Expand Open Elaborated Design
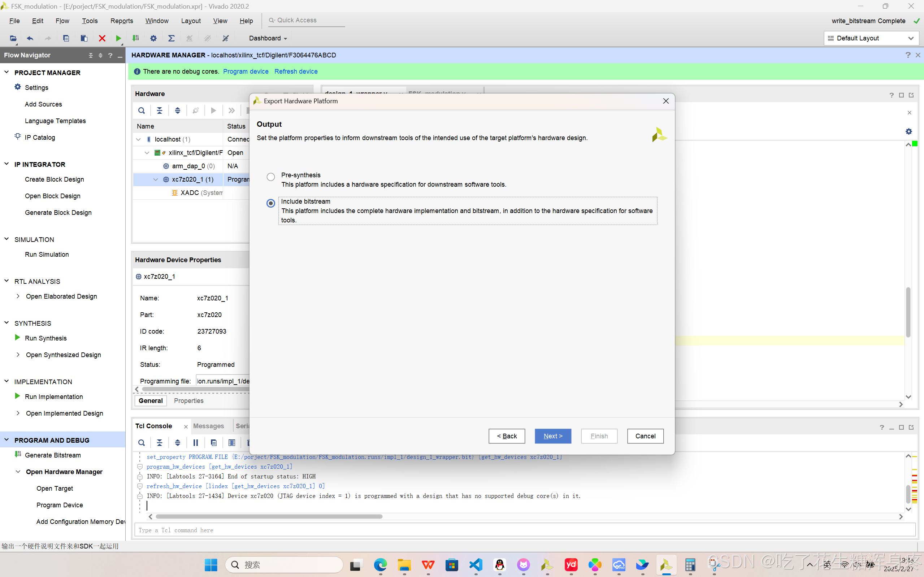This screenshot has width=924, height=577. pos(18,296)
